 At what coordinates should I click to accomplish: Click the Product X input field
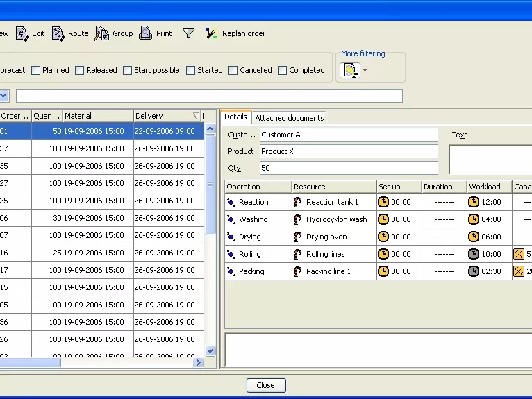point(349,151)
